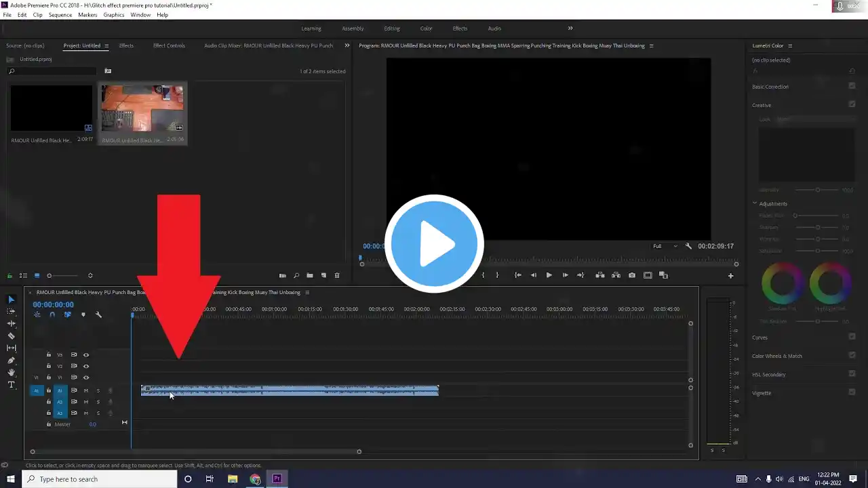This screenshot has height=488, width=868.
Task: Mute audio track A1
Action: 86,390
